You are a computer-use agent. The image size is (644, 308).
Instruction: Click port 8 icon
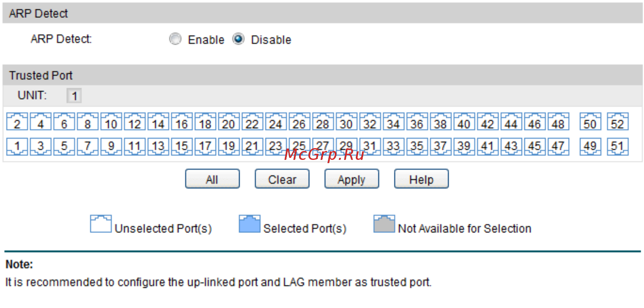pyautogui.click(x=88, y=122)
